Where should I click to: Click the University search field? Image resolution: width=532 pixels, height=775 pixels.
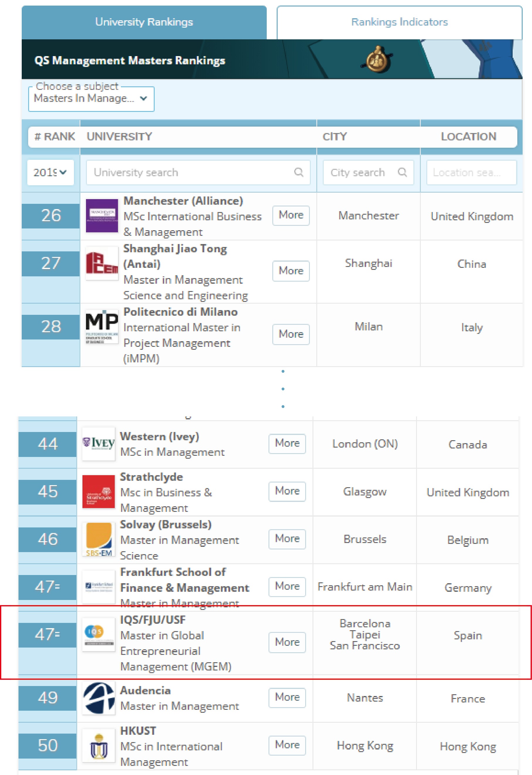(x=198, y=172)
